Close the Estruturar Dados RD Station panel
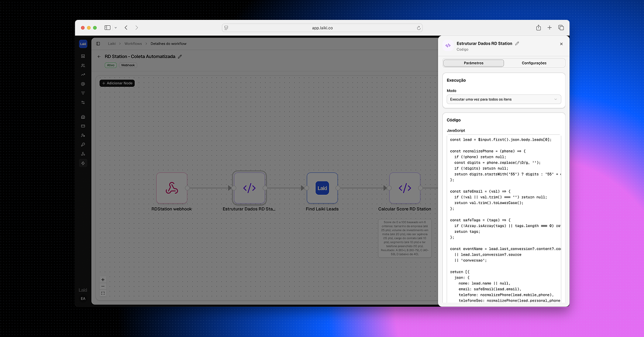The height and width of the screenshot is (337, 644). pyautogui.click(x=561, y=44)
